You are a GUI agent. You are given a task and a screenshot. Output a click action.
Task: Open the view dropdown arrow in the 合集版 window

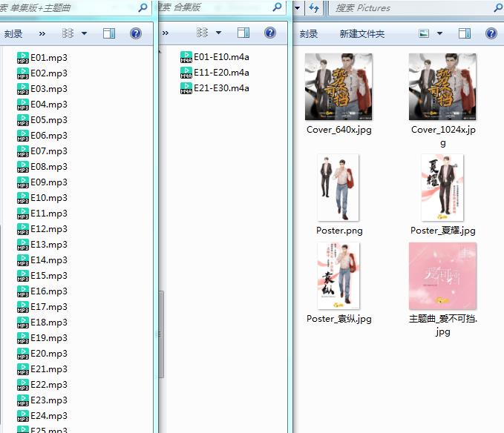tap(218, 33)
